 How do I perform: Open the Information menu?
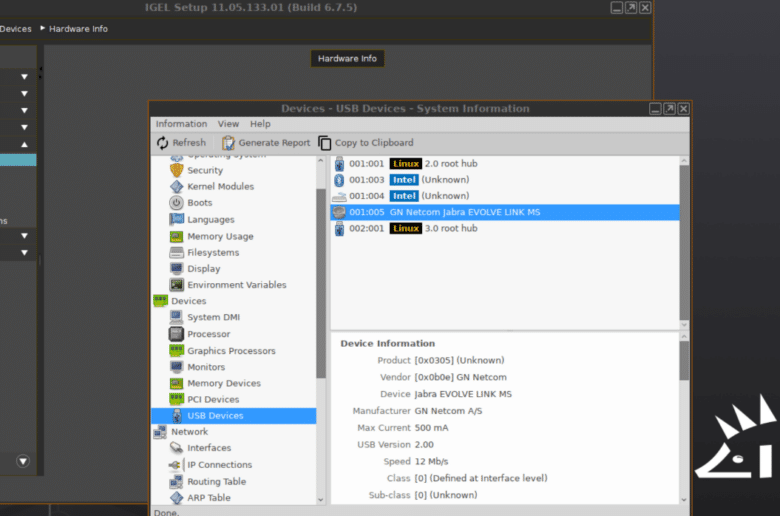coord(181,124)
